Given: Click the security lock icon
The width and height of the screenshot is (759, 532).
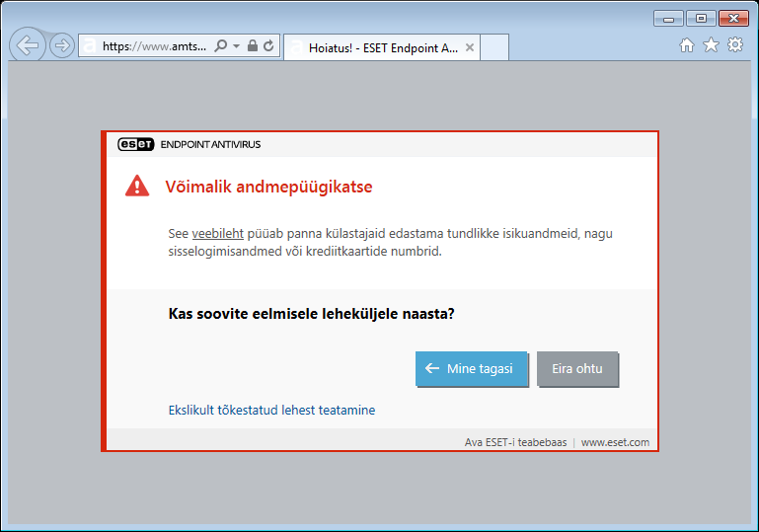Looking at the screenshot, I should coord(253,46).
